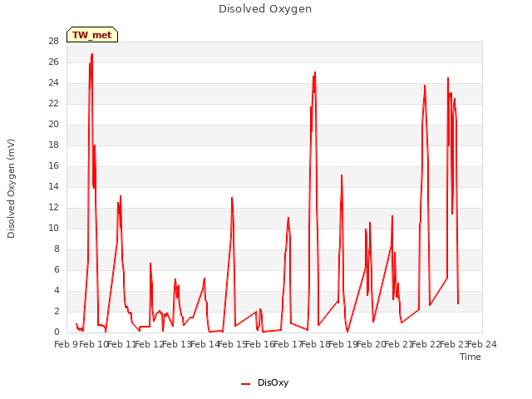
Task: Click the y-axis value 6
Action: tap(57, 269)
